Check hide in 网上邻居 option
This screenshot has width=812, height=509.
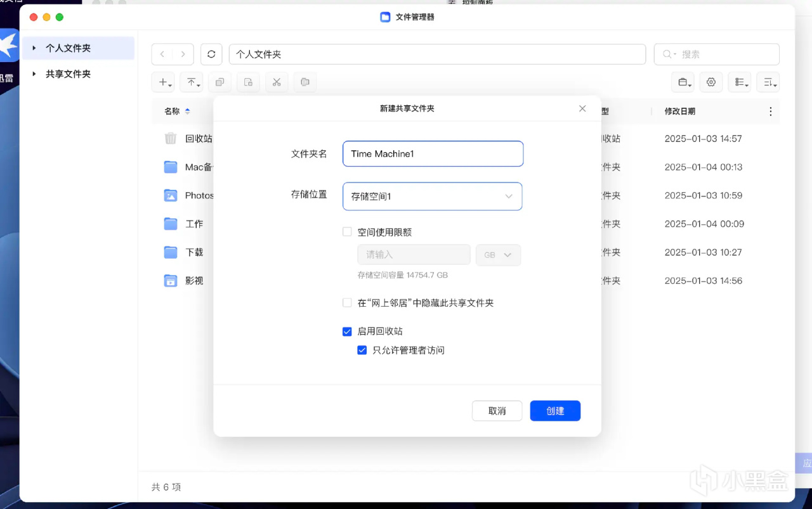347,303
